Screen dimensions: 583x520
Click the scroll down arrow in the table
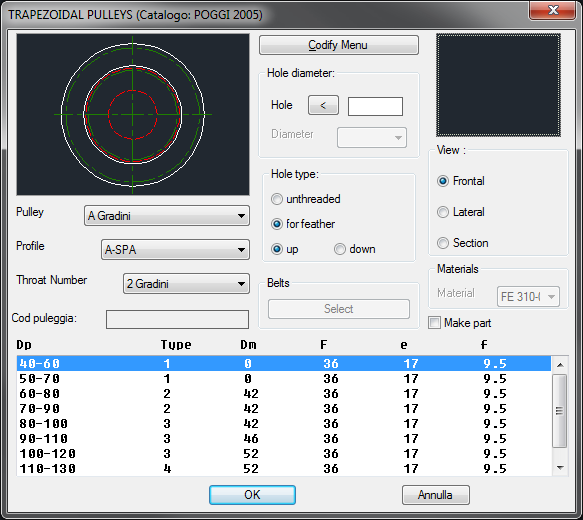[x=560, y=468]
